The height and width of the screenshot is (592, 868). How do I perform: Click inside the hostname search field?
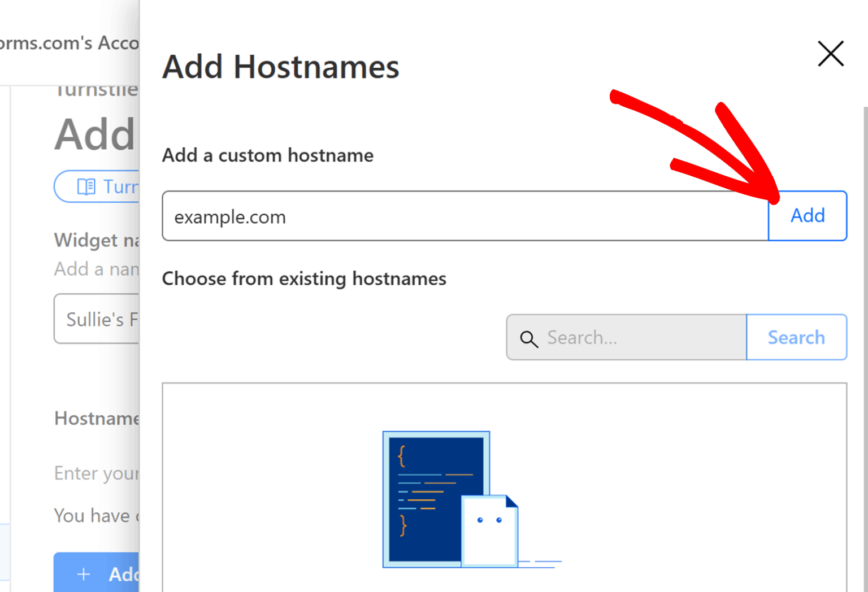click(x=622, y=337)
